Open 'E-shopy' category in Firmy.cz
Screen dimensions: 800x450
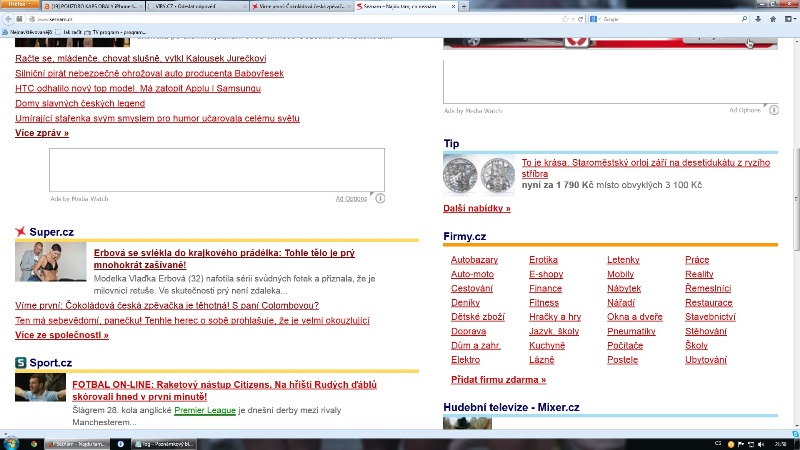coord(546,274)
